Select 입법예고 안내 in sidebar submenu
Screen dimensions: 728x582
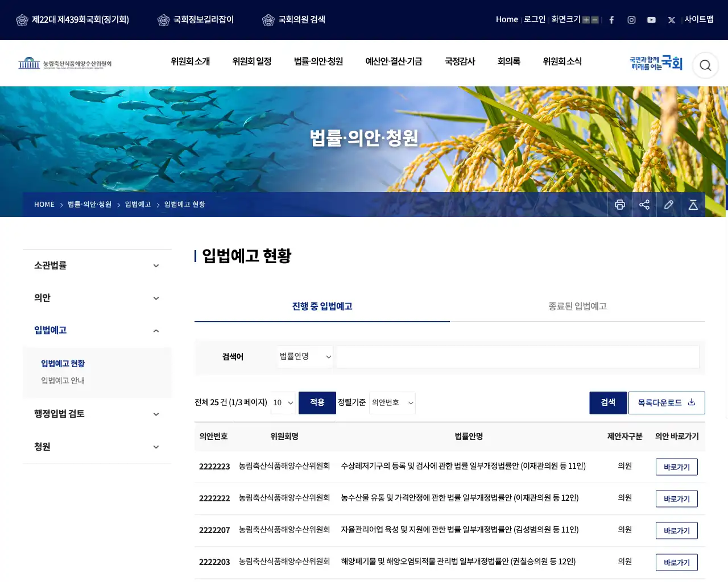click(63, 380)
